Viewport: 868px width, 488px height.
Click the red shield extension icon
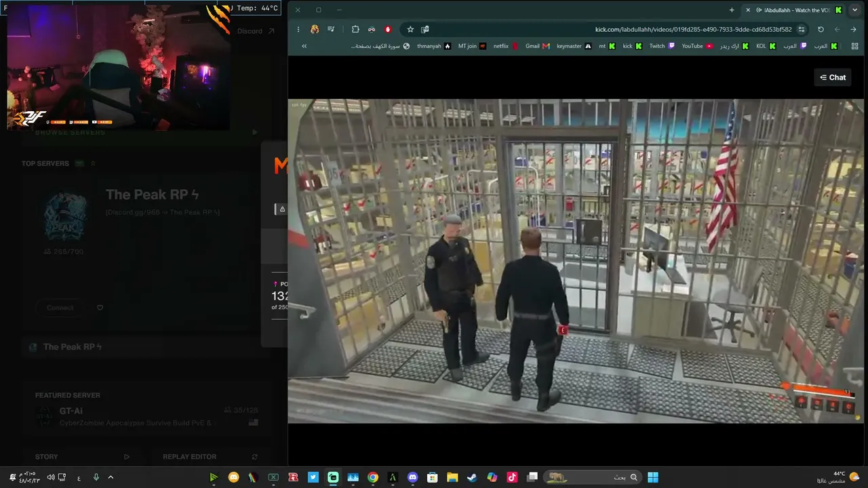tap(388, 29)
